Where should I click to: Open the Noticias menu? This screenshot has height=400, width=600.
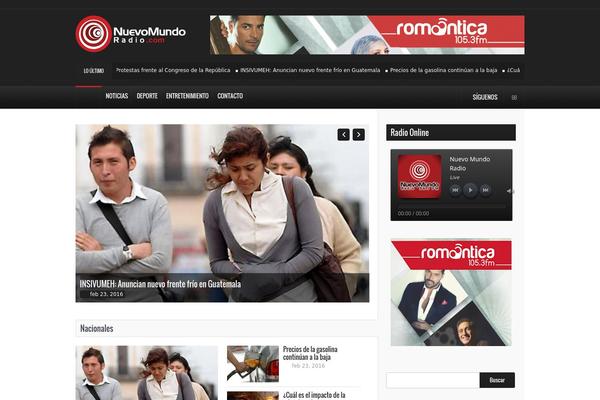tap(117, 96)
